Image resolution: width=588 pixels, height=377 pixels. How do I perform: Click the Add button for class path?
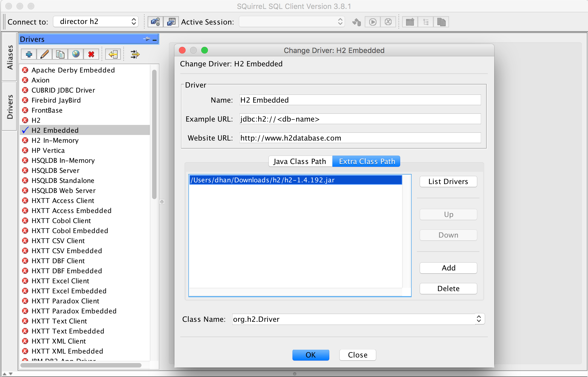pyautogui.click(x=448, y=268)
